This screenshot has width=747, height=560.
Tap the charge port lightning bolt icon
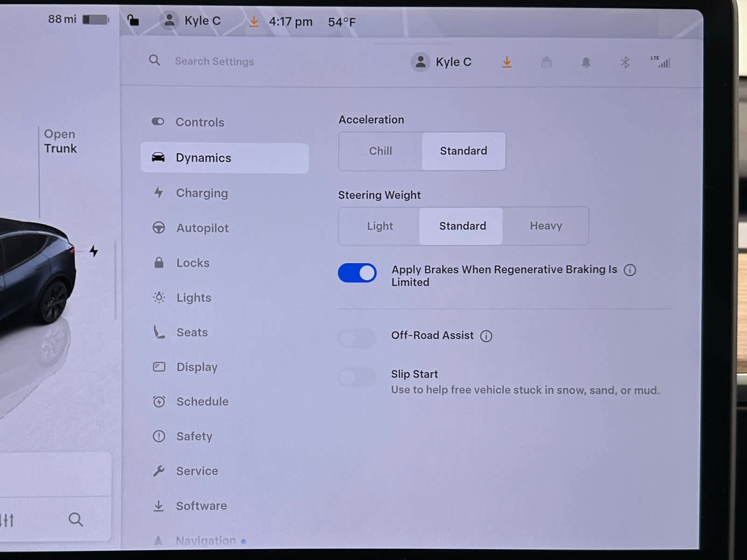(94, 252)
